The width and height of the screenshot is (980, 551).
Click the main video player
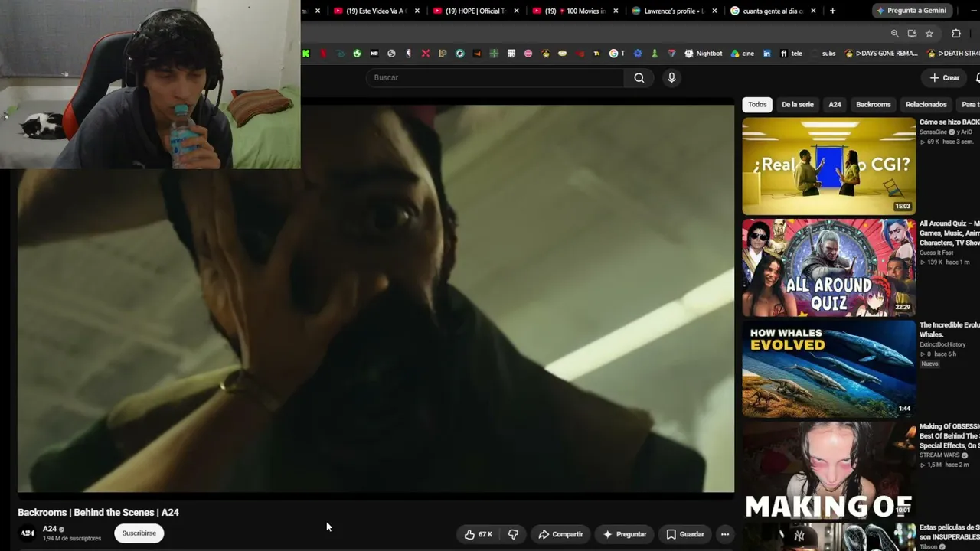click(x=376, y=298)
